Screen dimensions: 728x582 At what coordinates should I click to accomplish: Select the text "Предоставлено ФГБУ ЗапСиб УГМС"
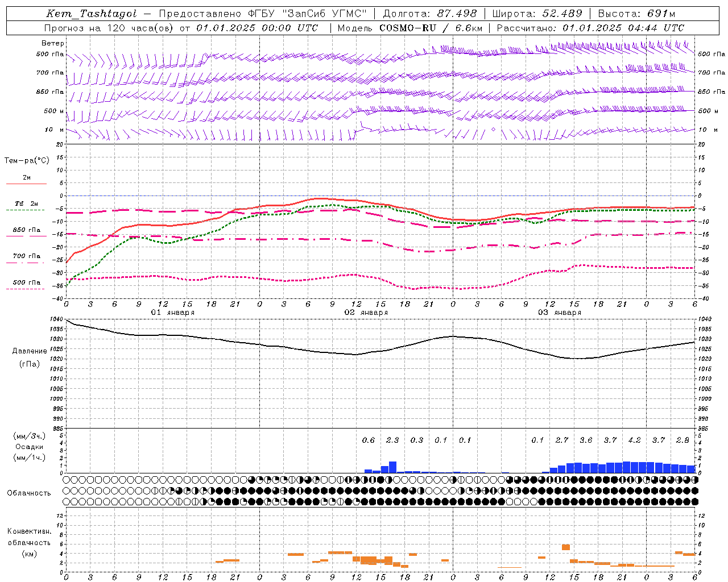[263, 14]
